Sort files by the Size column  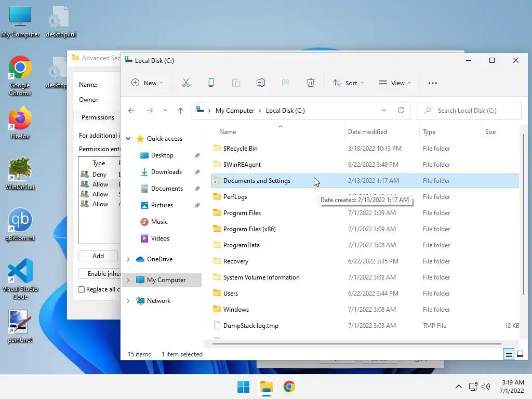click(x=500, y=132)
